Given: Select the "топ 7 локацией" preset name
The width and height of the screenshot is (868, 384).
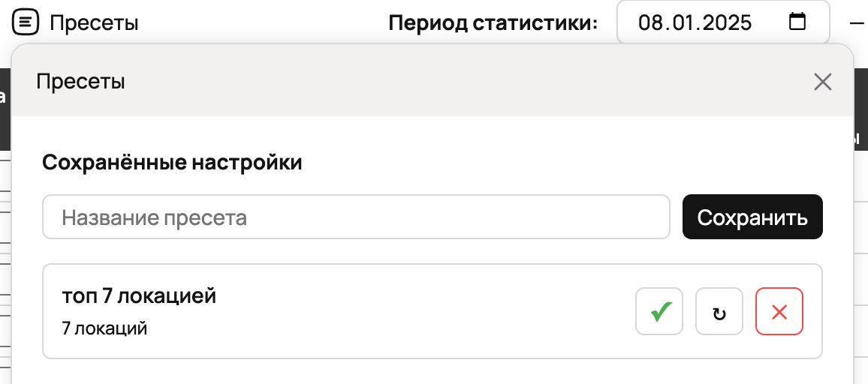Looking at the screenshot, I should [139, 296].
